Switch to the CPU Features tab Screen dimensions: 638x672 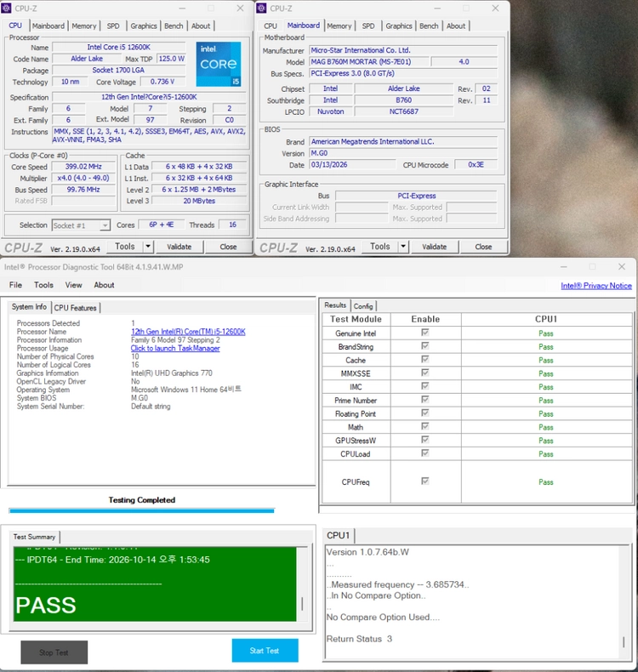[x=76, y=308]
